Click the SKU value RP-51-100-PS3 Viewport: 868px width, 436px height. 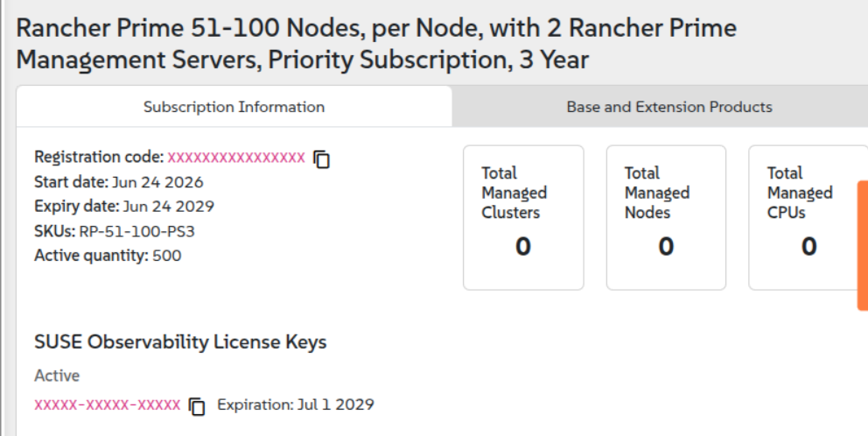click(x=136, y=231)
